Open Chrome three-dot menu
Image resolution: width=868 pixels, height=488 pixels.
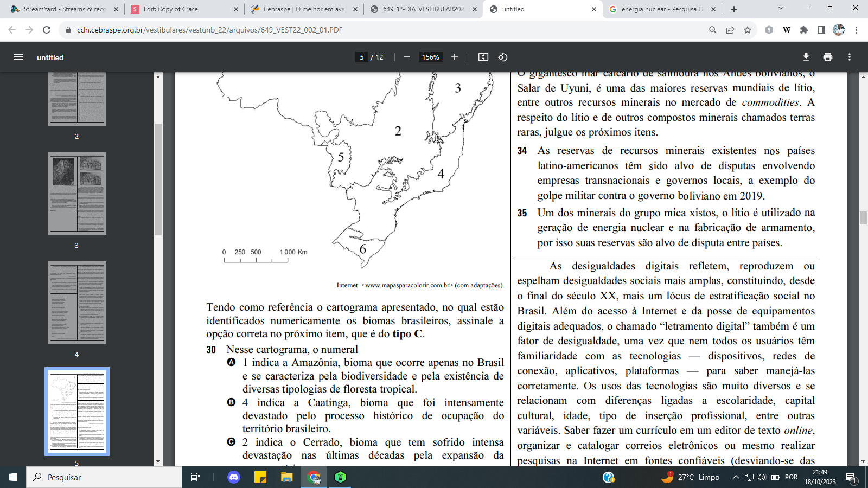[x=856, y=30]
